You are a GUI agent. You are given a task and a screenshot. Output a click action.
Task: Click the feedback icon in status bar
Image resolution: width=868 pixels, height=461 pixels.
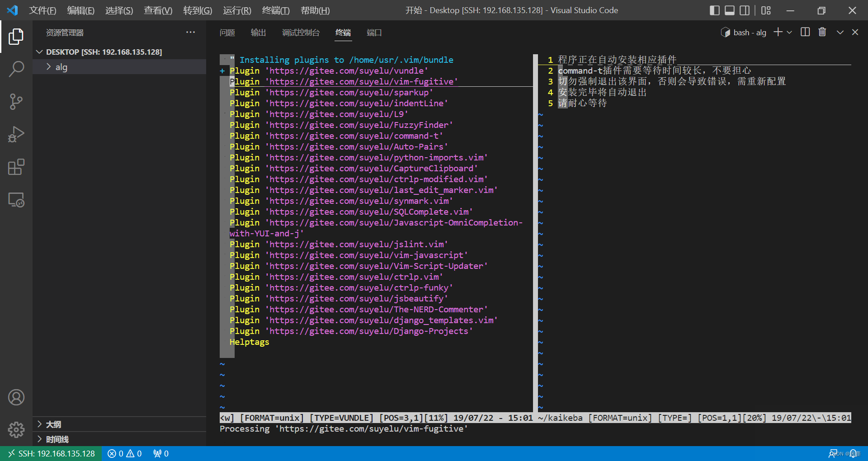[x=833, y=453]
